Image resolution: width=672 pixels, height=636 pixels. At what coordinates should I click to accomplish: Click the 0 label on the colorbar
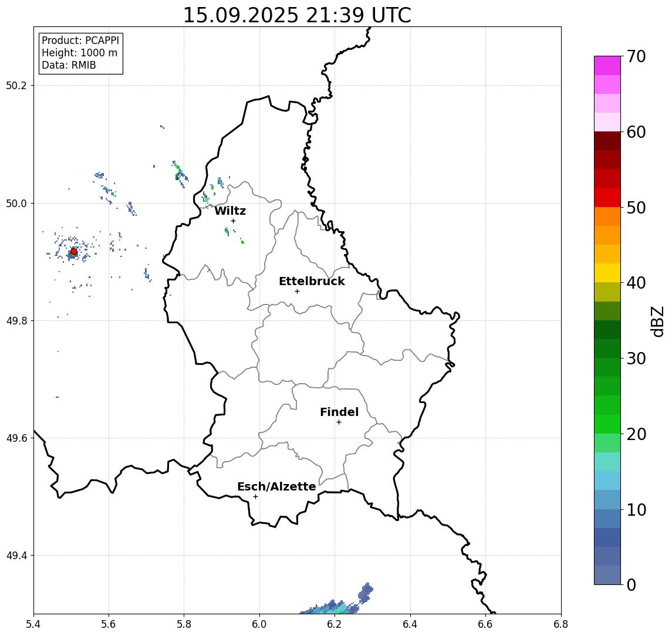point(632,584)
